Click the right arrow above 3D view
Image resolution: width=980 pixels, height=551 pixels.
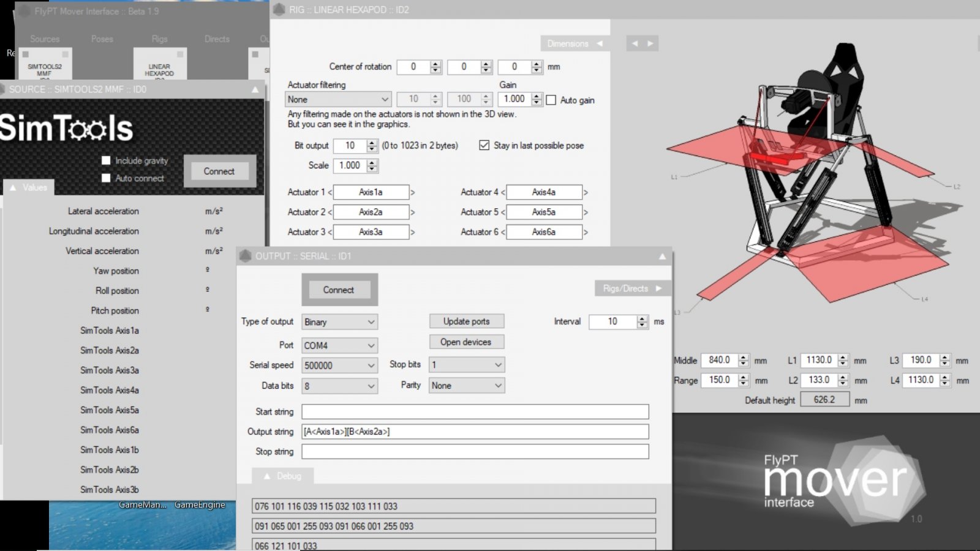(x=650, y=43)
